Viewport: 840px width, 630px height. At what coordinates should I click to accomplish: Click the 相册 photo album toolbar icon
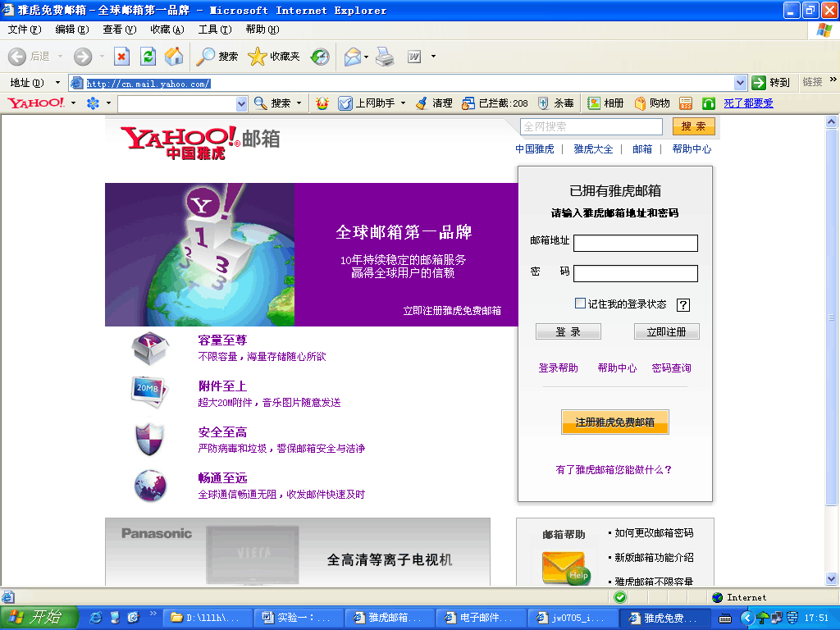594,103
